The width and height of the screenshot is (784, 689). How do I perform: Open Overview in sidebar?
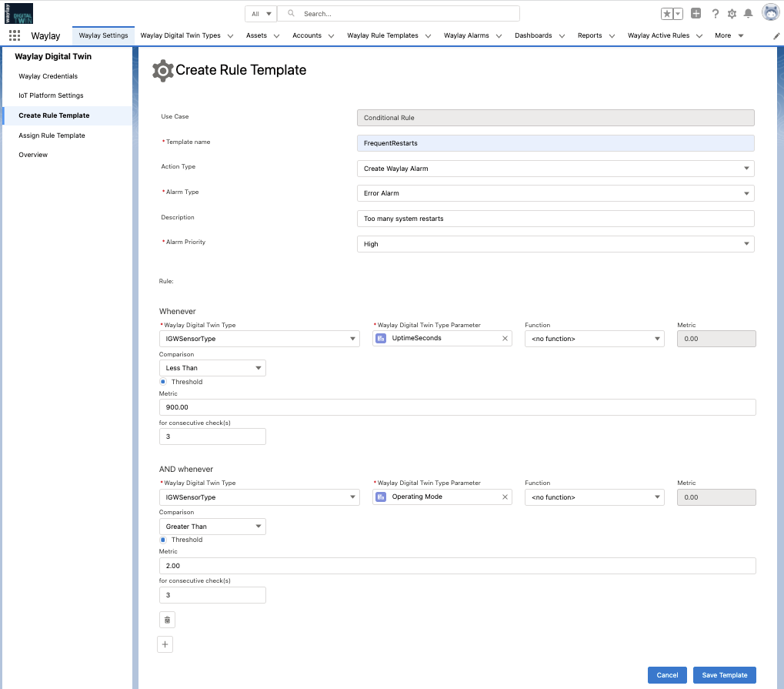pos(33,155)
